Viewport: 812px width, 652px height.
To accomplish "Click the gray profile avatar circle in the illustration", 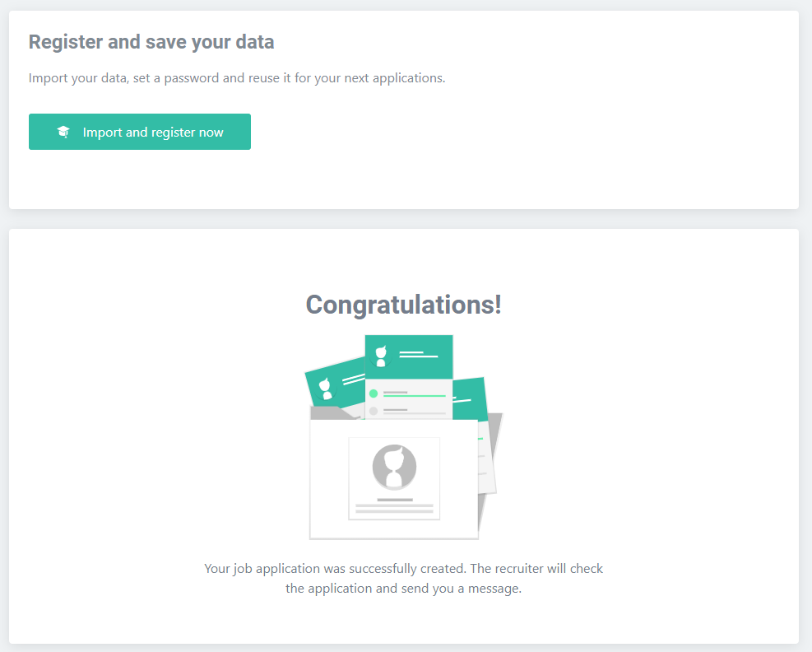I will [x=394, y=467].
